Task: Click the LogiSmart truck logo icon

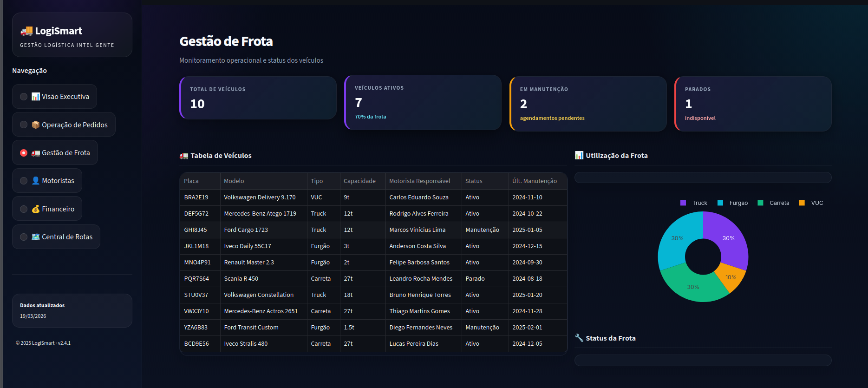Action: coord(26,31)
